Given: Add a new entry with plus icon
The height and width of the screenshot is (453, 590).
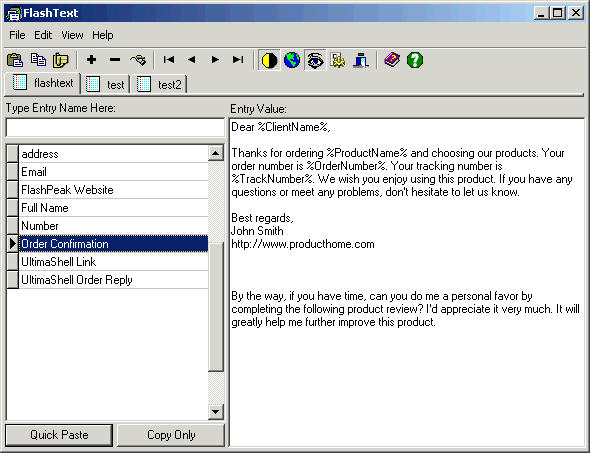Looking at the screenshot, I should [91, 59].
